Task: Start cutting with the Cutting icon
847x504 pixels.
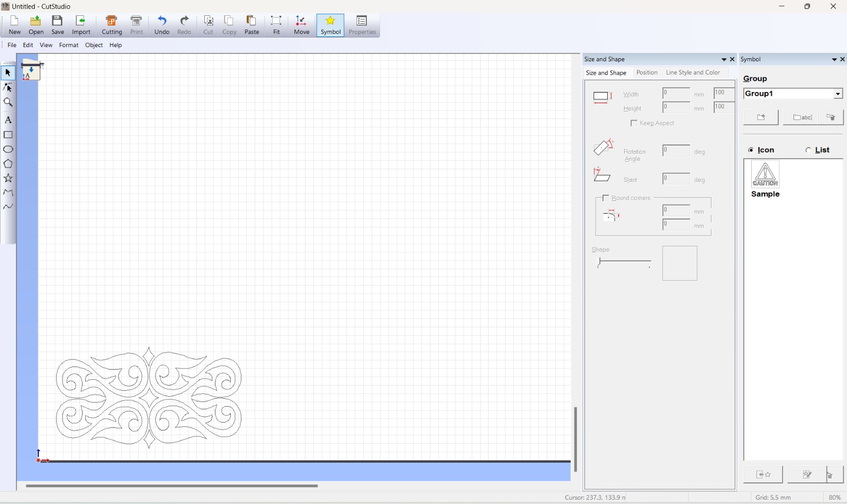Action: (x=112, y=25)
